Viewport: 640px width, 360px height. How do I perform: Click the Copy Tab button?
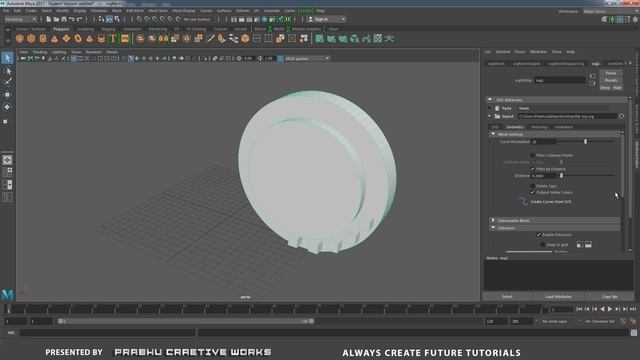[609, 297]
